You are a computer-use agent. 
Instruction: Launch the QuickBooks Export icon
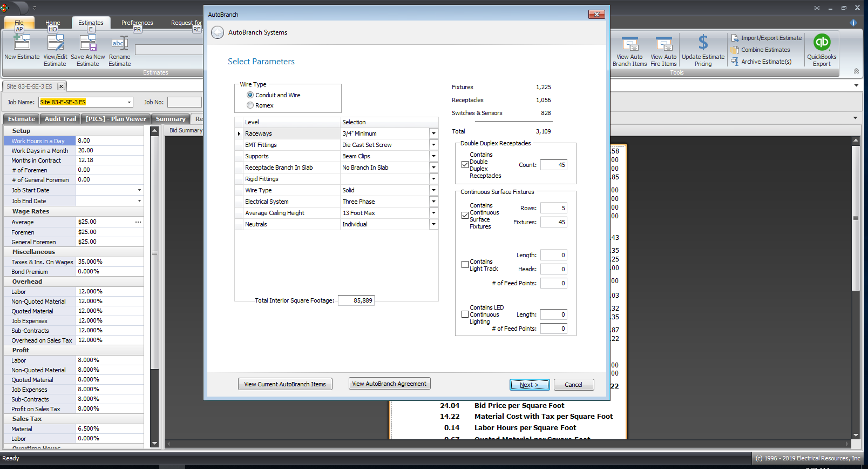[x=822, y=42]
